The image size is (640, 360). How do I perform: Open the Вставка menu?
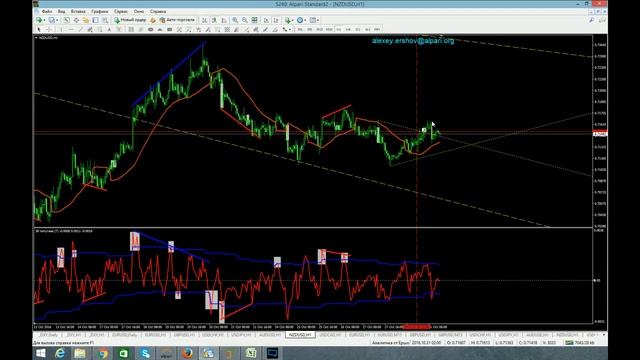click(78, 11)
